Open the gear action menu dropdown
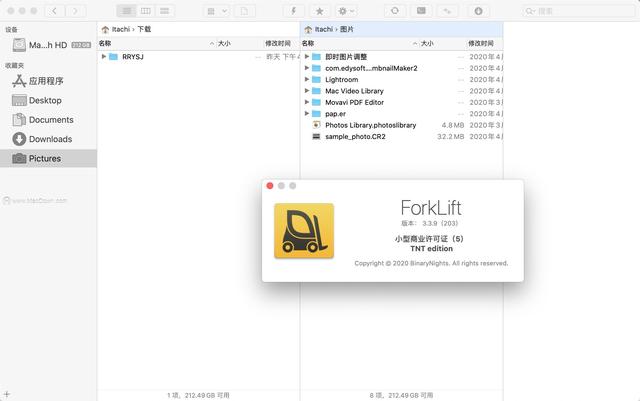This screenshot has height=401, width=640. click(346, 11)
